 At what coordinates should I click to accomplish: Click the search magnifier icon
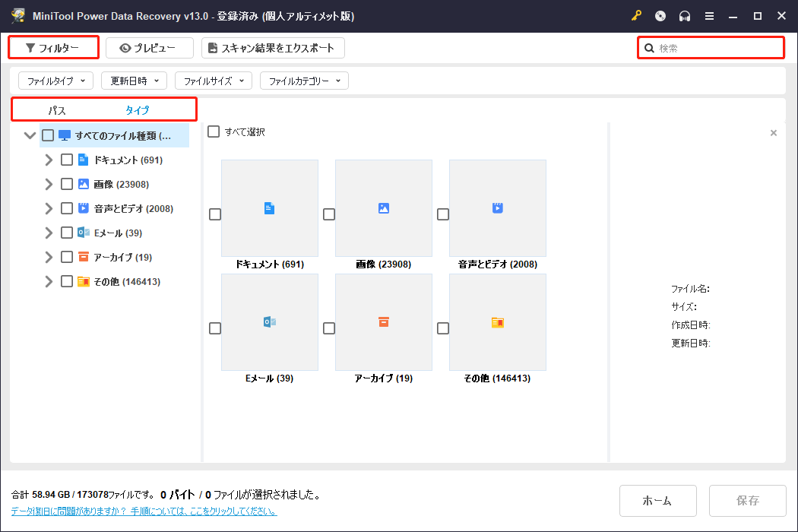[x=649, y=48]
